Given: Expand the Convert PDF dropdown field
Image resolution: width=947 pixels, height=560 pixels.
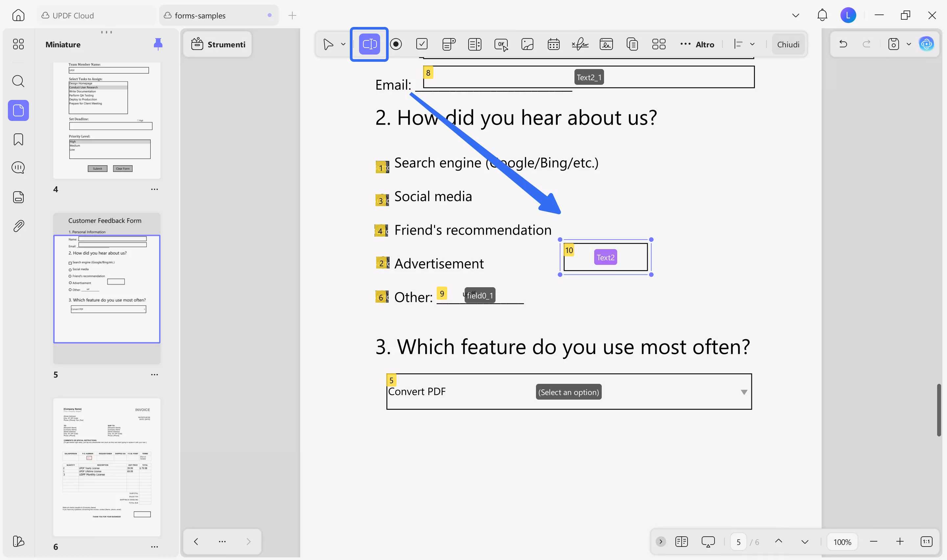Looking at the screenshot, I should pos(743,392).
